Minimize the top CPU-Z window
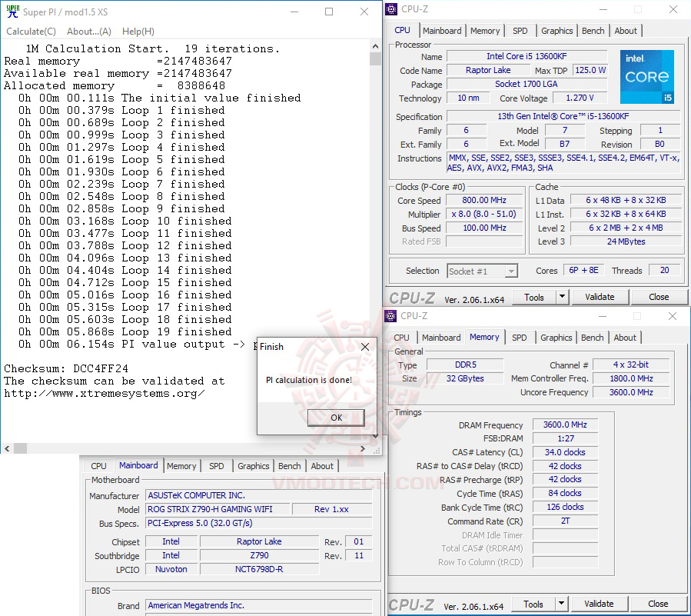691x616 pixels. (x=603, y=8)
